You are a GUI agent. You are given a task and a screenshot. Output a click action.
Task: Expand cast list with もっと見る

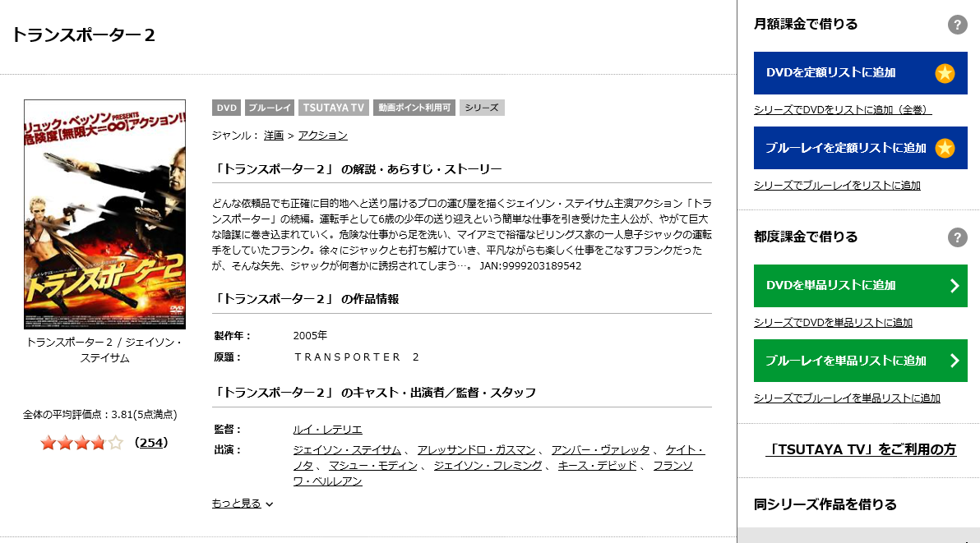tap(243, 504)
